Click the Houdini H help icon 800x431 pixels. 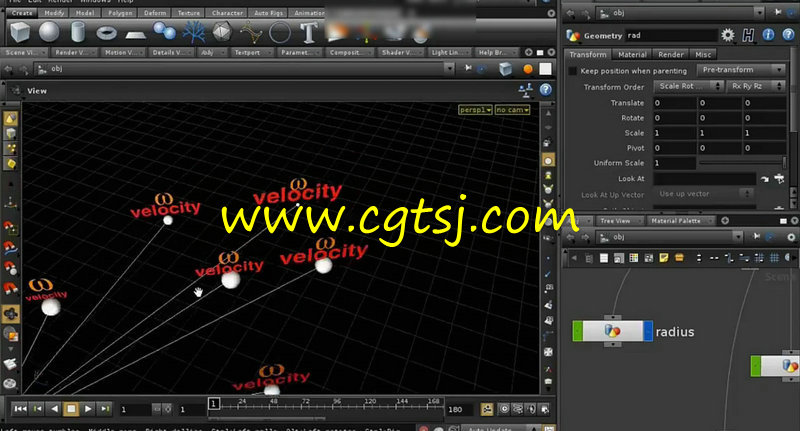pyautogui.click(x=748, y=35)
